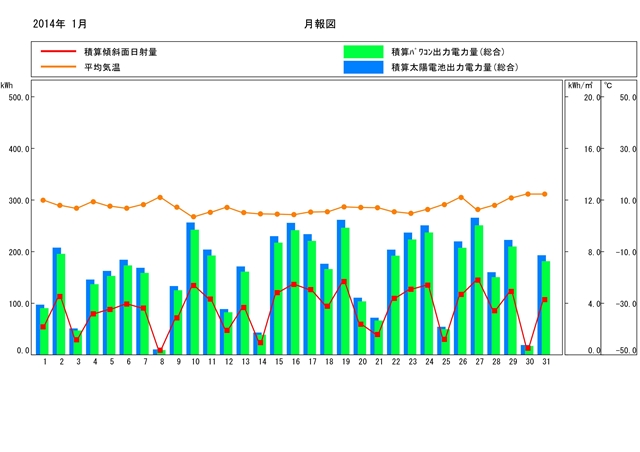Click the legend label 積算傾斜面日射量
This screenshot has width=640, height=452.
coord(120,52)
